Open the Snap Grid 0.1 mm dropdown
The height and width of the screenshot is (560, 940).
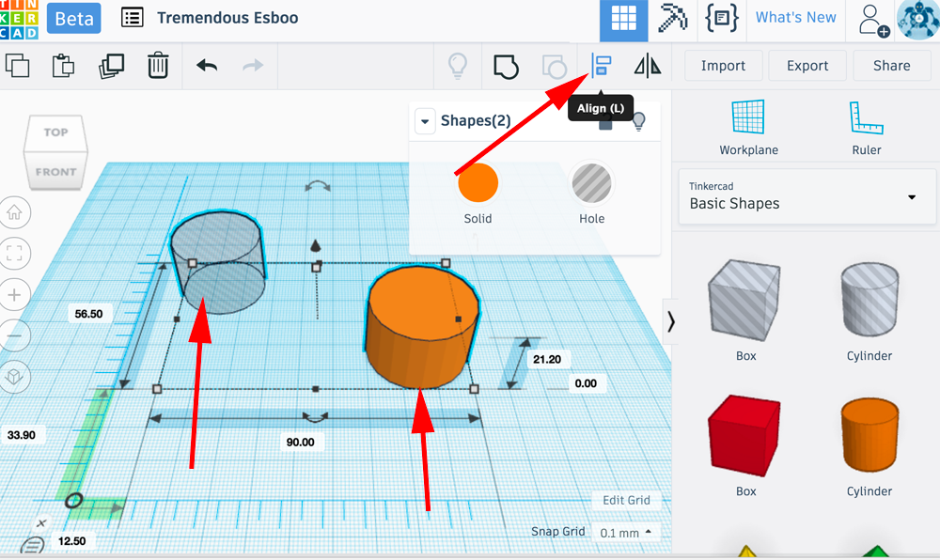[626, 533]
